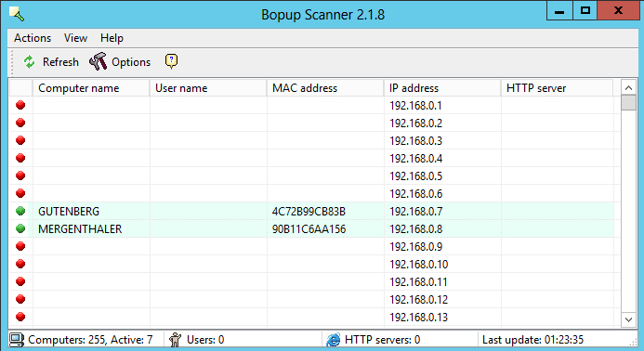Screen dimensions: 644x351
Task: Select IP address 192.168.0.12
Action: [418, 300]
